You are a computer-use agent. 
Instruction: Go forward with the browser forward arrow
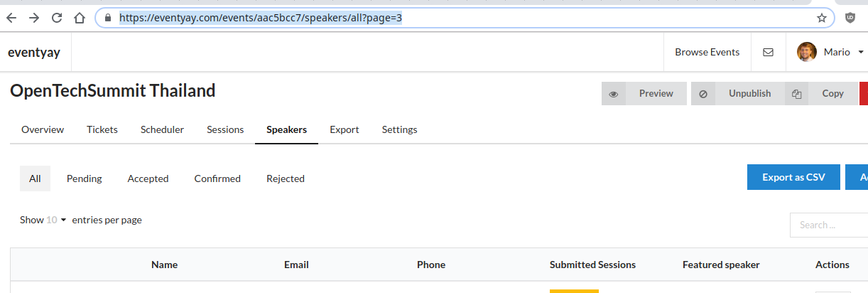point(33,18)
